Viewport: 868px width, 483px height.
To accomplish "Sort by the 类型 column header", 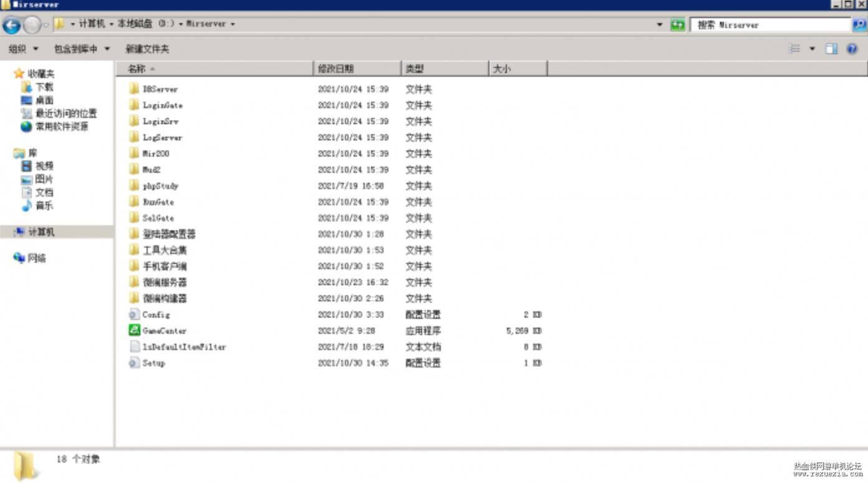I will 445,69.
